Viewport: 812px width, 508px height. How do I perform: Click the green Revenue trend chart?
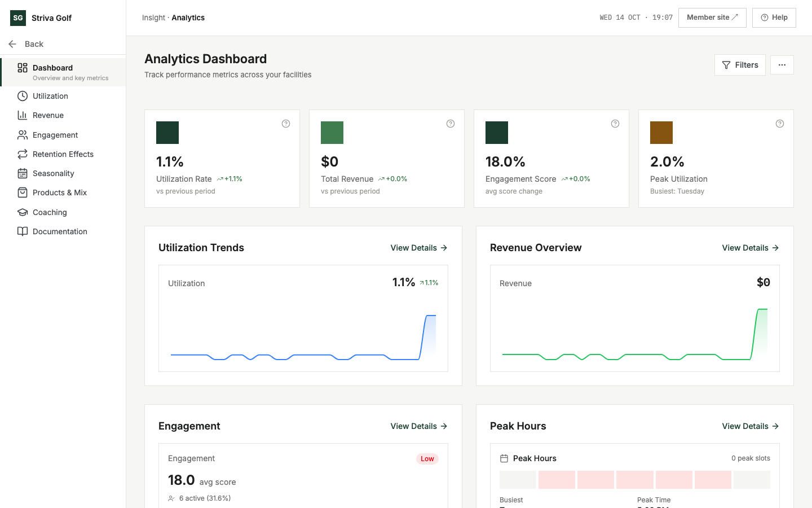[x=635, y=334]
